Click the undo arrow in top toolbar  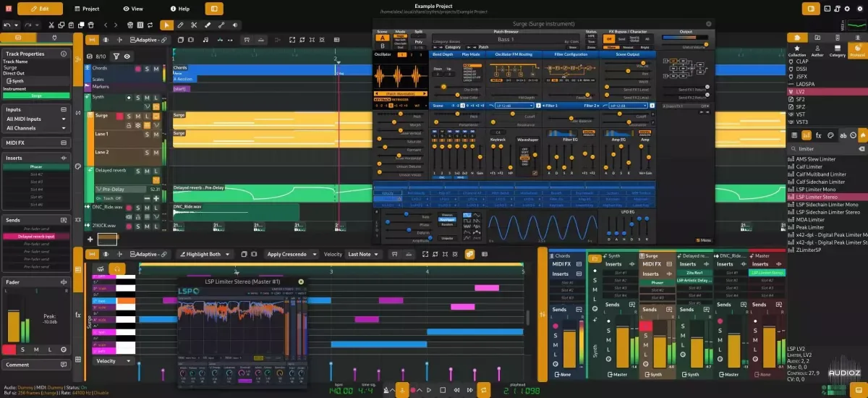(x=7, y=25)
